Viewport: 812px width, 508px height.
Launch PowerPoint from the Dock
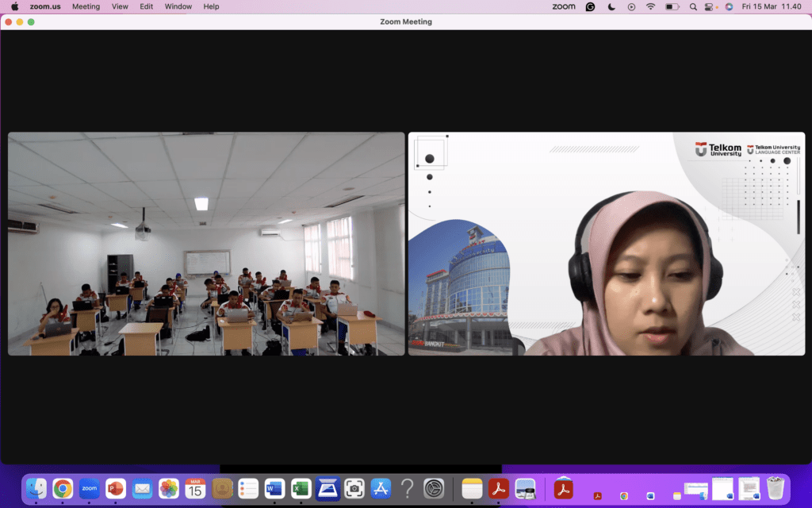[116, 489]
